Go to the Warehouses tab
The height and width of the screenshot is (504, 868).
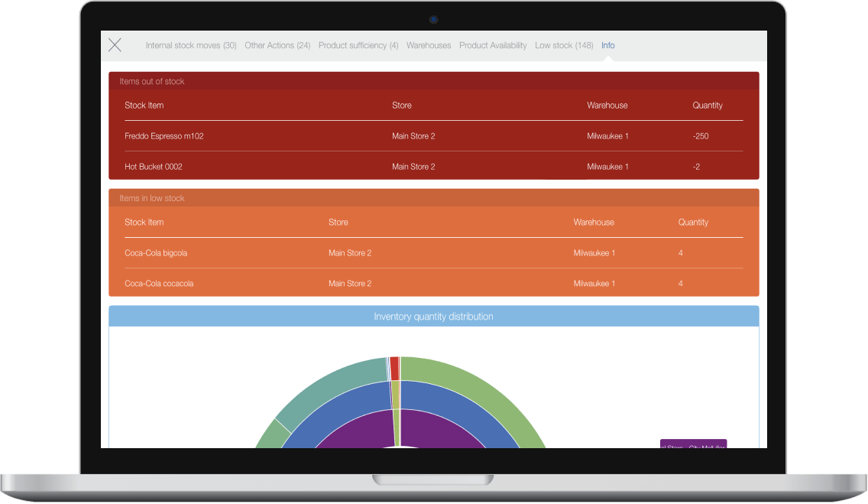[429, 45]
